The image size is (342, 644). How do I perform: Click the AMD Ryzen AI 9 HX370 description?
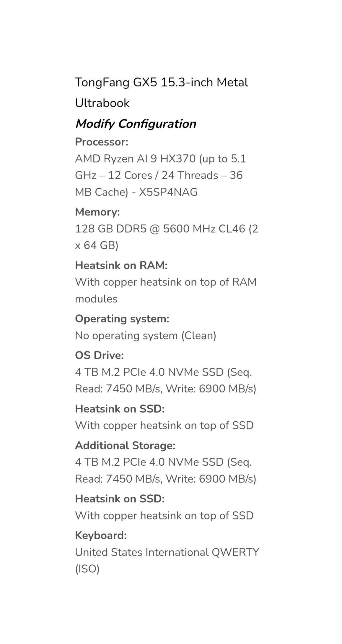click(161, 175)
